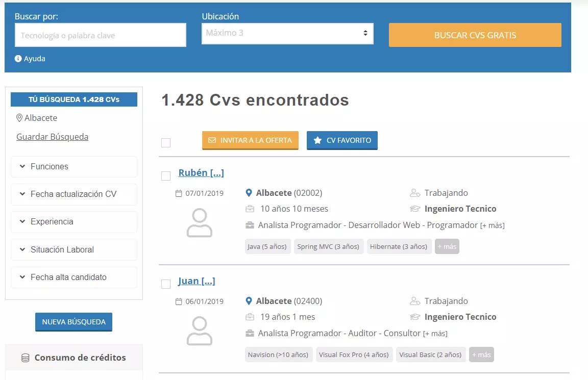This screenshot has width=588, height=380.
Task: Expand the Funciones filter
Action: coord(73,166)
